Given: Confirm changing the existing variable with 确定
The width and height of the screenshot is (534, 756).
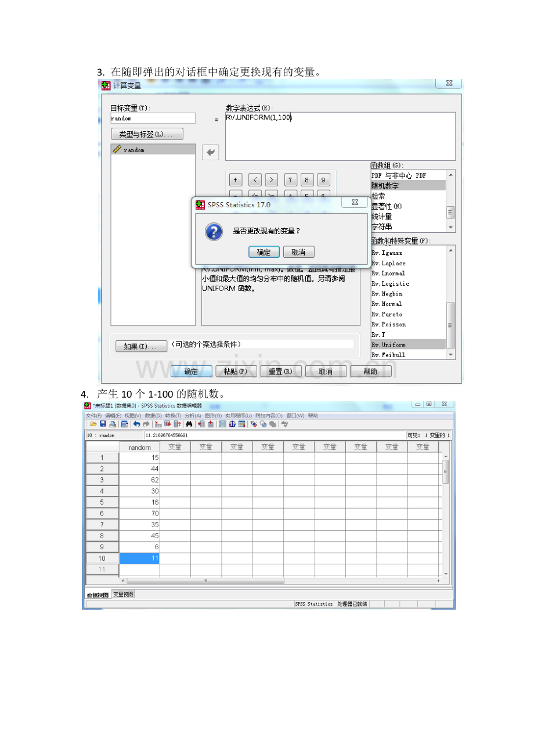Looking at the screenshot, I should coord(264,252).
